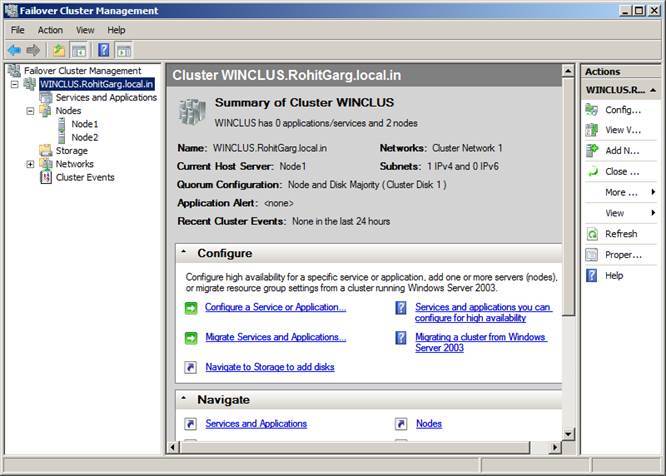666x476 pixels.
Task: Click help icon beside Services and applications you can configure
Action: pos(401,308)
